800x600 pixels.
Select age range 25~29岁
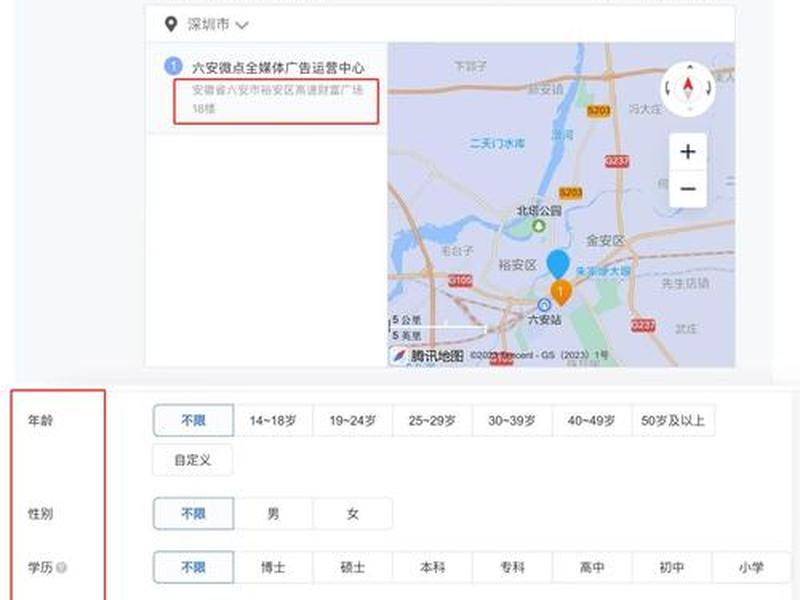(432, 420)
